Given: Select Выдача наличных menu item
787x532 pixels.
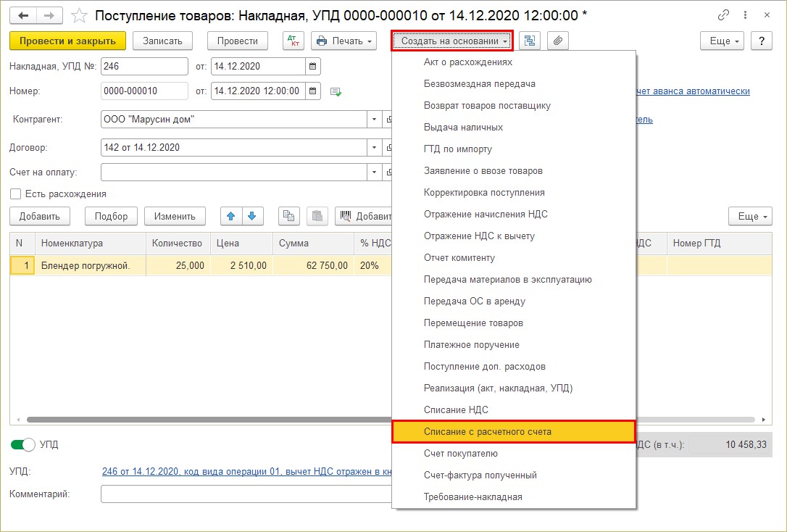Looking at the screenshot, I should coord(514,128).
